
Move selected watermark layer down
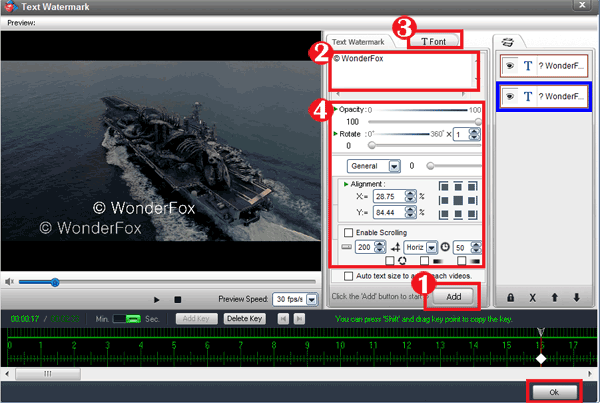577,297
